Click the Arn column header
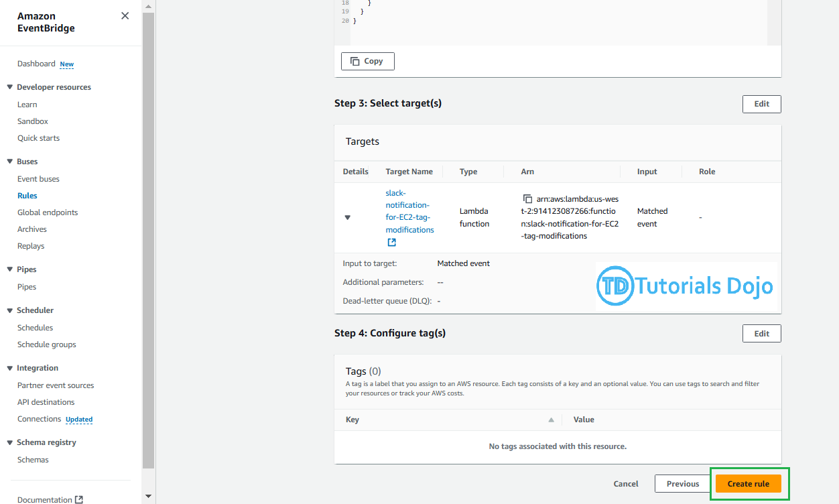Screen dimensions: 839x504 click(x=527, y=172)
